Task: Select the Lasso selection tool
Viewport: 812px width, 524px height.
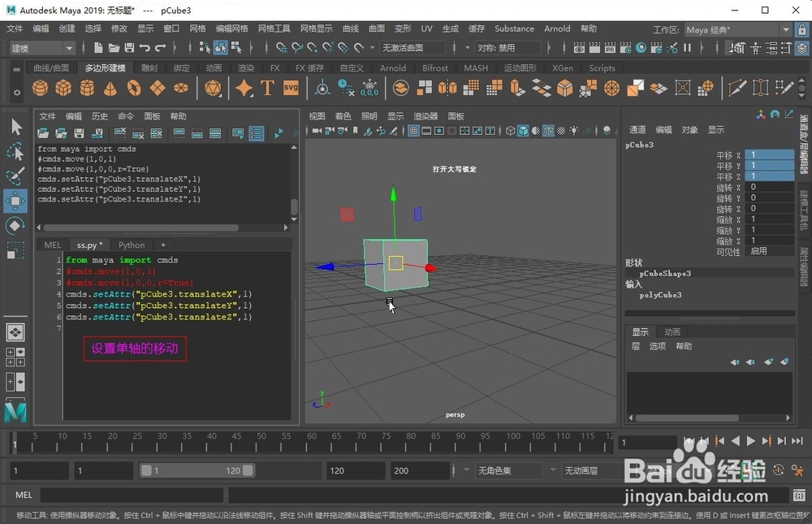Action: pos(15,152)
